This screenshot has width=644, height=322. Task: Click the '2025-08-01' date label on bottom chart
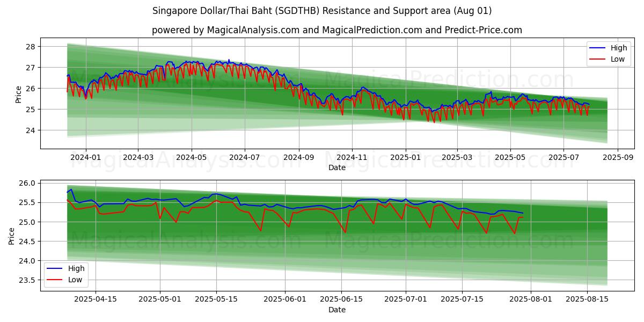(531, 299)
